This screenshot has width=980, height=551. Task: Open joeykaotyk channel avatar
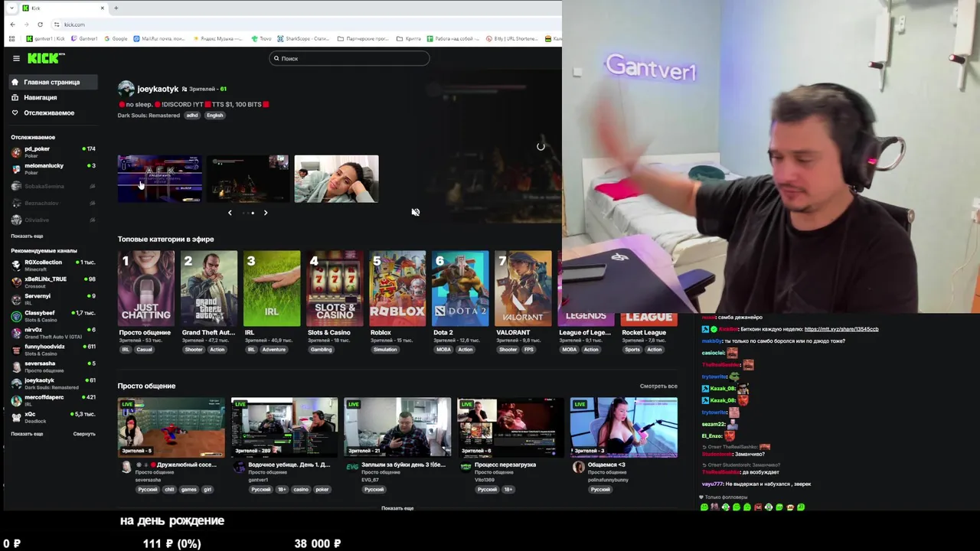126,89
